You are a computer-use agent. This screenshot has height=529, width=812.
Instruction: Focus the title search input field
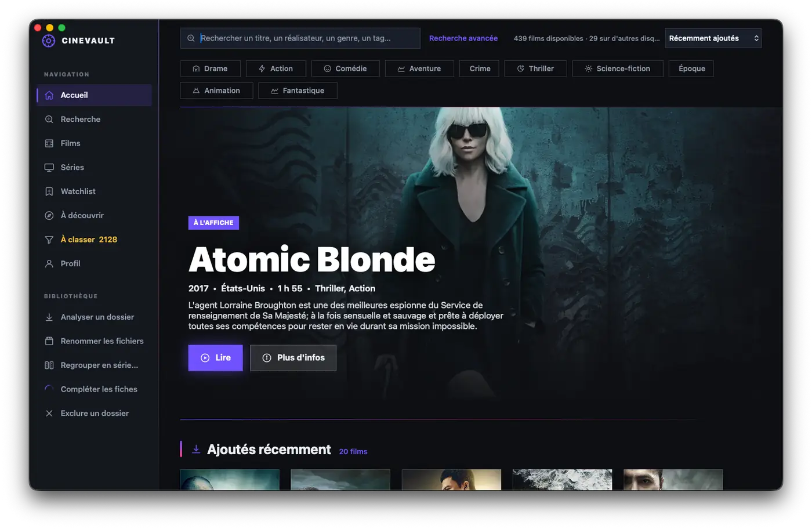point(300,38)
